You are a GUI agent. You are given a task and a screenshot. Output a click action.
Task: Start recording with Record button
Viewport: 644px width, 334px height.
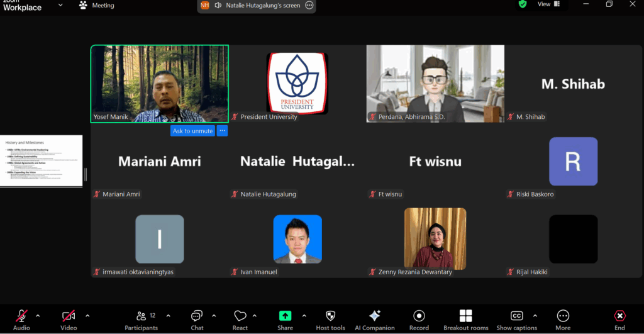tap(419, 319)
